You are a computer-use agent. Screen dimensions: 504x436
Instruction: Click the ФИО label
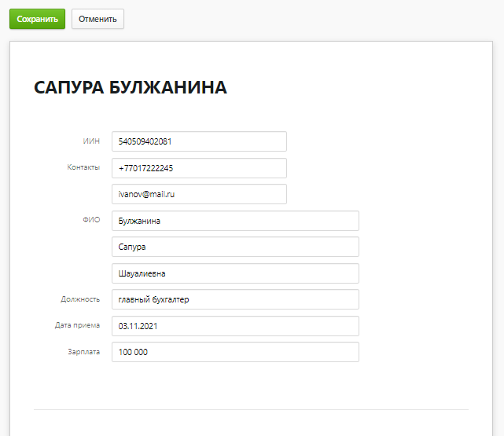pos(91,220)
